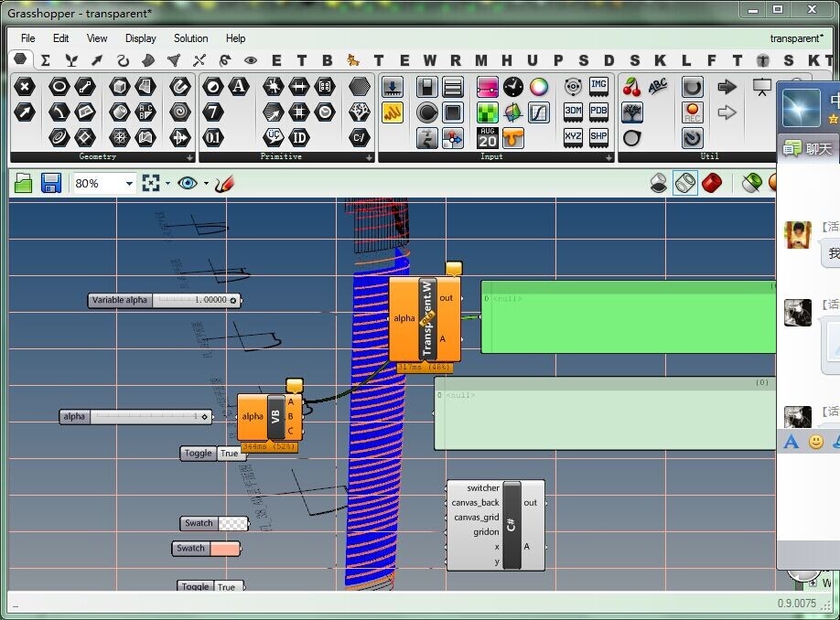This screenshot has width=840, height=620.
Task: Select the 3DM import icon
Action: click(573, 112)
